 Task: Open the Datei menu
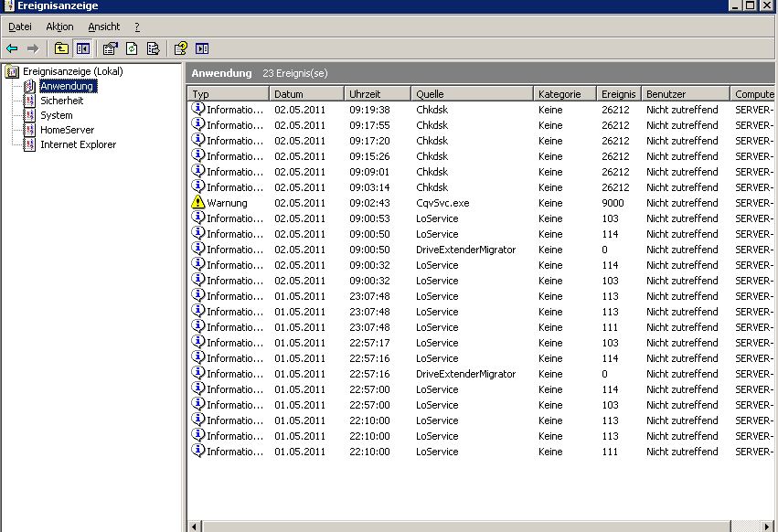point(19,27)
